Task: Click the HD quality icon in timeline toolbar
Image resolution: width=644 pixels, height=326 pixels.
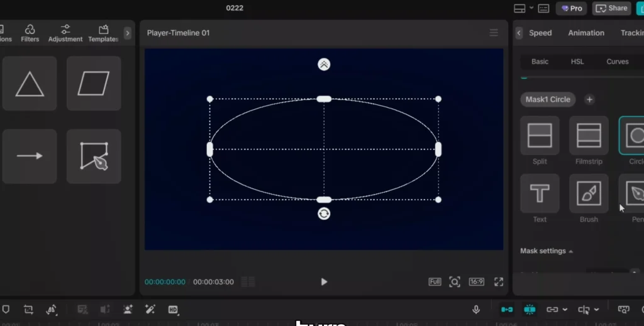Action: 173,310
